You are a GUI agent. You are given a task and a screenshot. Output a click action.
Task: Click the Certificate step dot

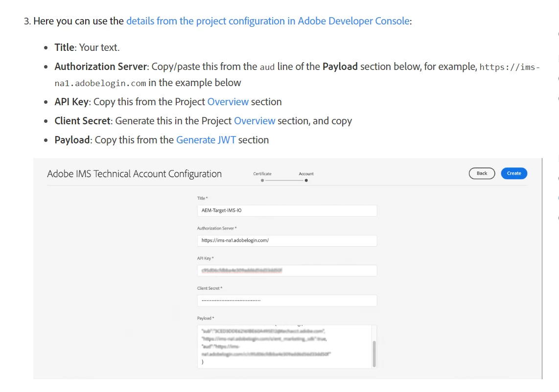(x=262, y=180)
